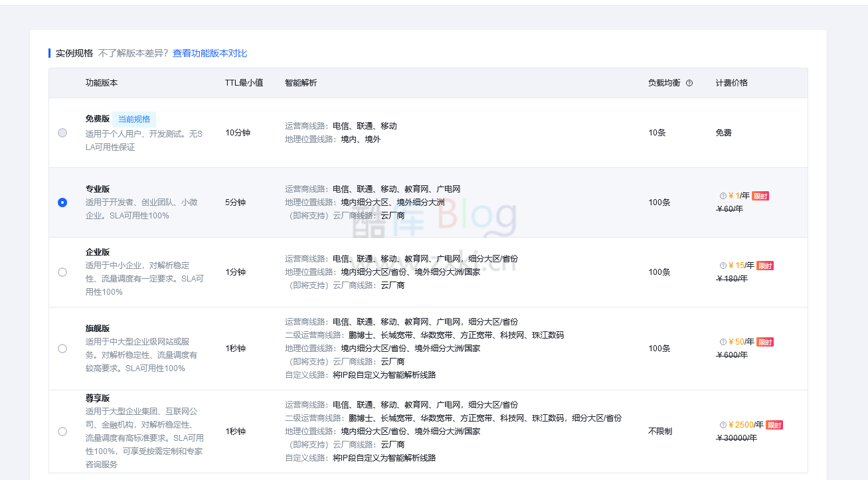
Task: Click help icon beside ¥50/年 price
Action: pos(723,342)
